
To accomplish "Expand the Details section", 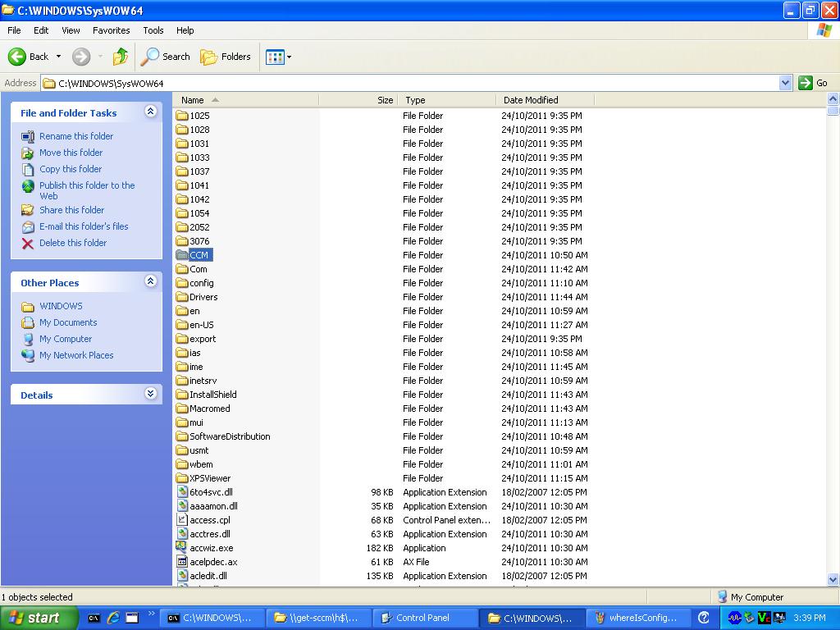I will coord(150,395).
